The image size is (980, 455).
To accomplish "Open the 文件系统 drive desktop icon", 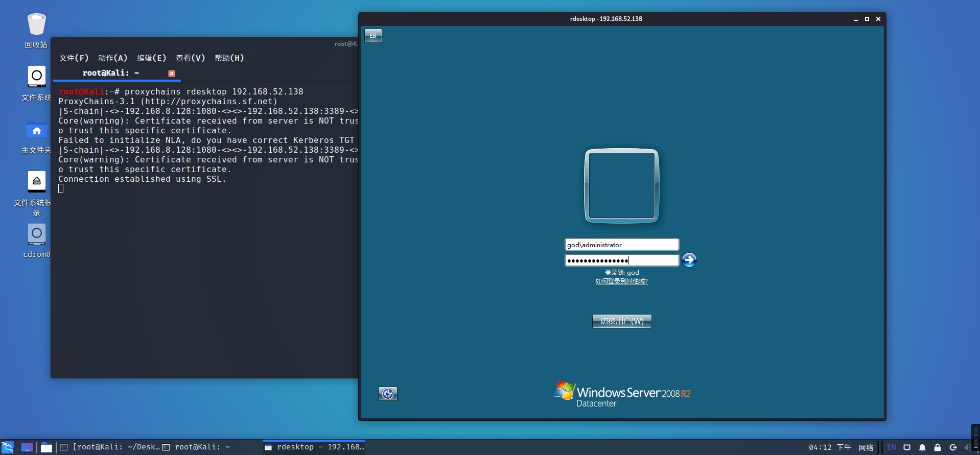I will pyautogui.click(x=36, y=77).
